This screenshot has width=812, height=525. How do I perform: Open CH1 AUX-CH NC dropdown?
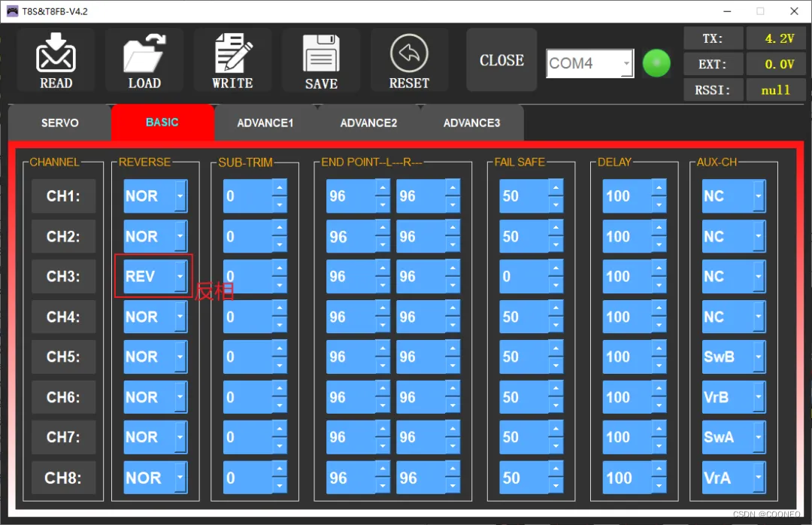tap(759, 196)
